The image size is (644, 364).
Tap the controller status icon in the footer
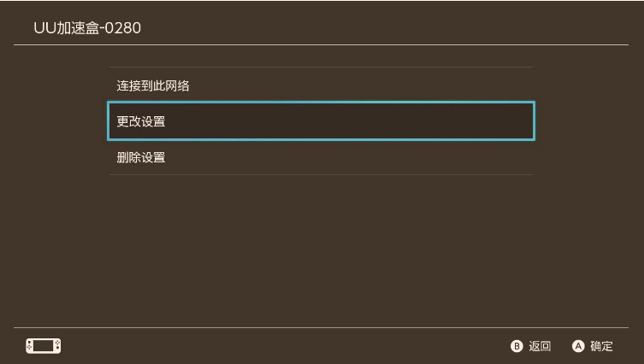tap(43, 346)
